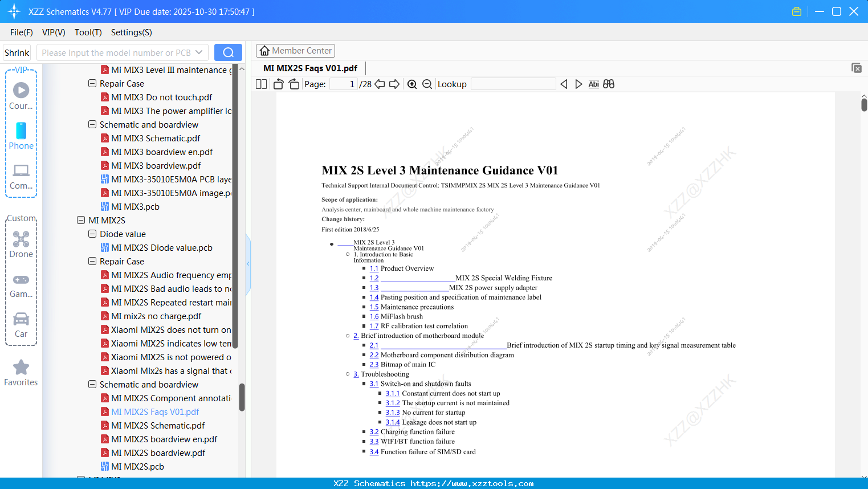
Task: Click the blue search button
Action: tap(228, 52)
